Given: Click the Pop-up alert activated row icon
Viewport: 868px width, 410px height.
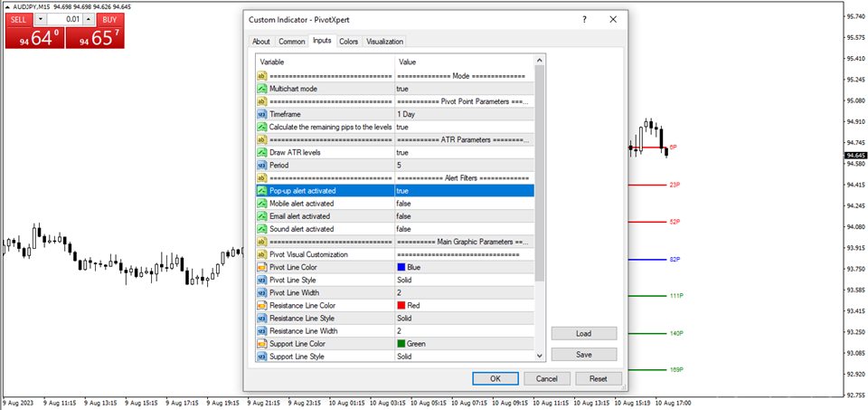Looking at the screenshot, I should (x=262, y=191).
